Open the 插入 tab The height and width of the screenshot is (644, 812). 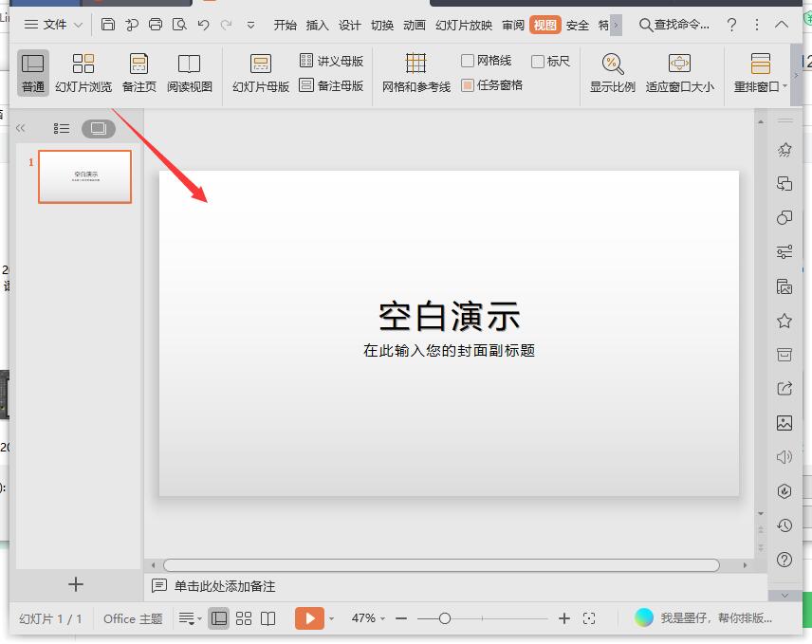click(x=317, y=25)
